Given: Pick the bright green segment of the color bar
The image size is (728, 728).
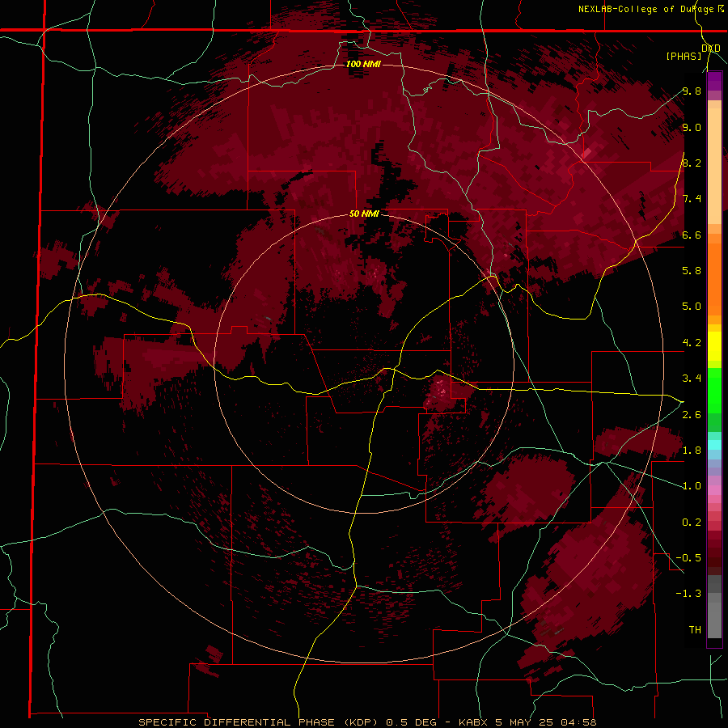Looking at the screenshot, I should click(714, 390).
